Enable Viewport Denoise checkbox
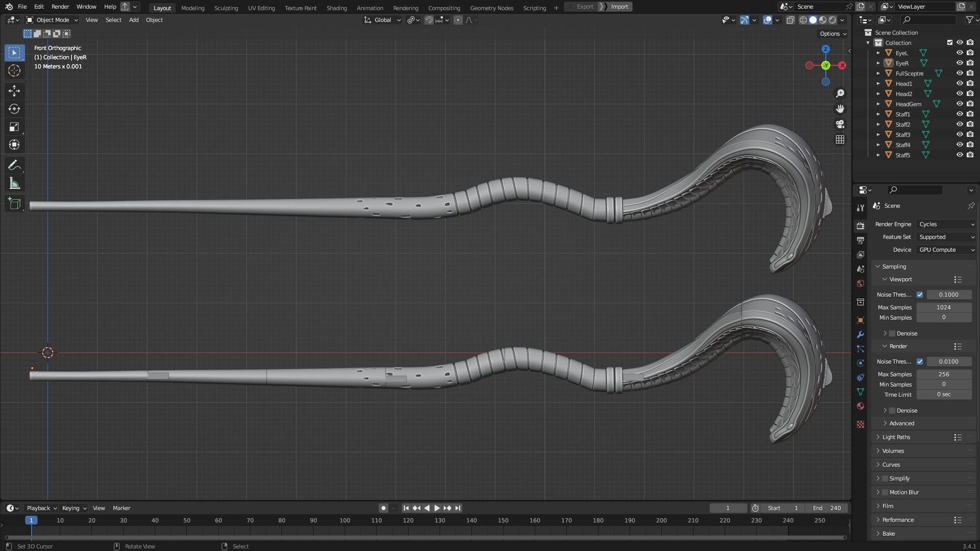This screenshot has height=551, width=980. (892, 333)
